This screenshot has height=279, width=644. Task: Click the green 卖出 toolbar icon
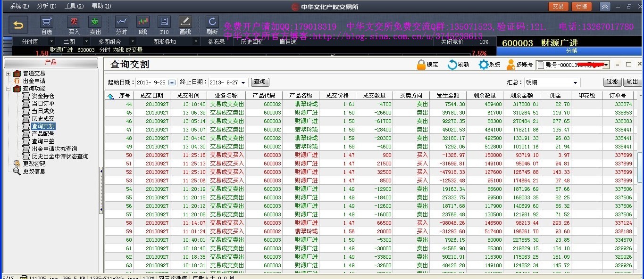95,22
